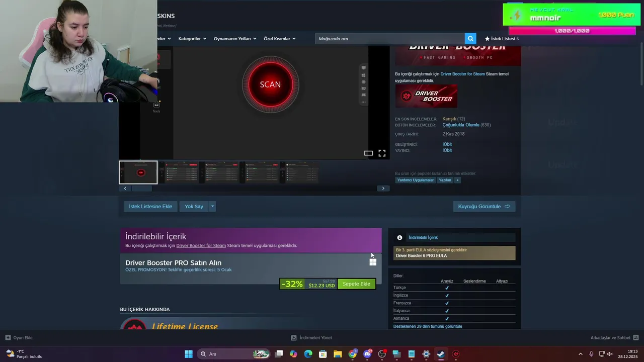Open Discord from the taskbar
Viewport: 644px width, 362px height.
pos(367,354)
